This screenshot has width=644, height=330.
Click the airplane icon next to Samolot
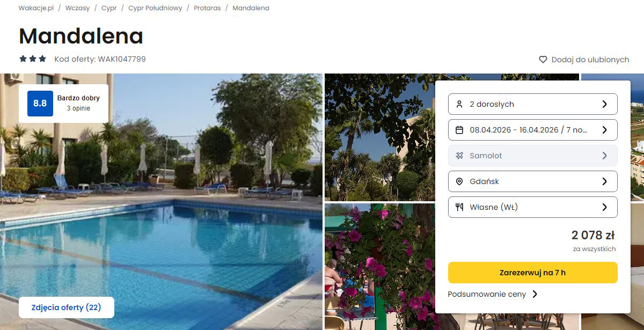(459, 156)
